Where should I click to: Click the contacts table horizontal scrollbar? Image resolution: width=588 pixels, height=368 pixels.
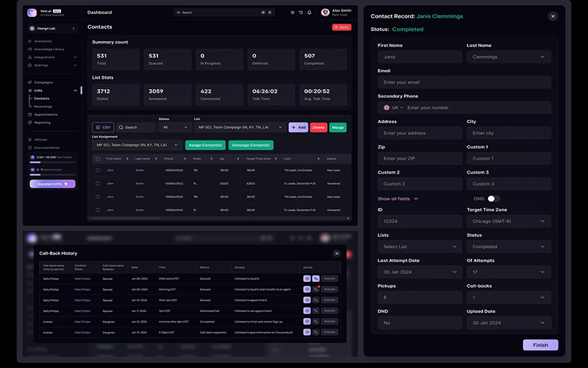pos(126,218)
